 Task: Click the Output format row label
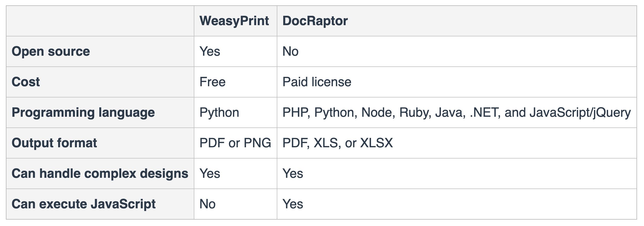tap(54, 143)
